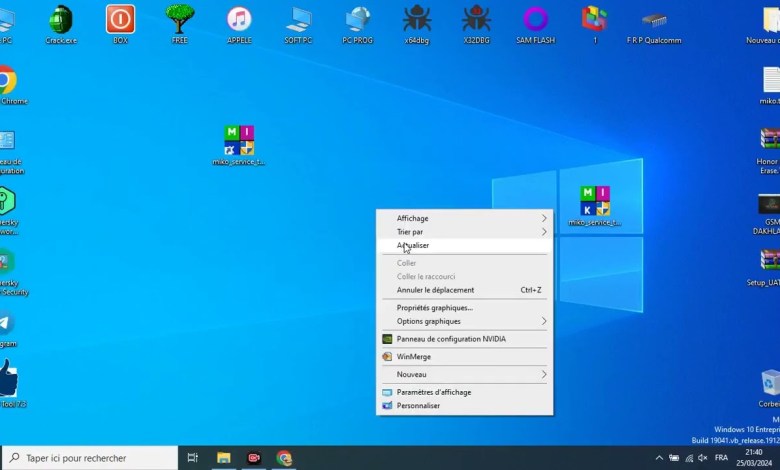Launch the SAM FLASH purple ring icon
The image size is (780, 470).
click(536, 20)
